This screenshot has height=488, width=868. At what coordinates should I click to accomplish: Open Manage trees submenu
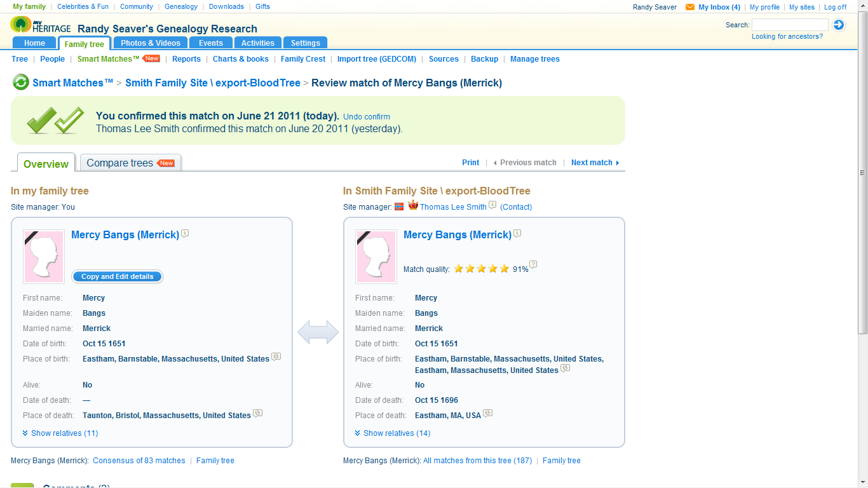(535, 59)
